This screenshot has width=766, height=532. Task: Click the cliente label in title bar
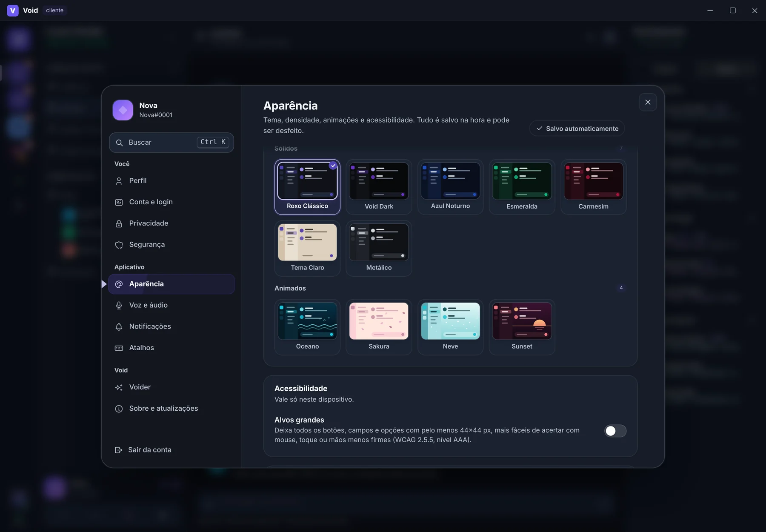(55, 10)
